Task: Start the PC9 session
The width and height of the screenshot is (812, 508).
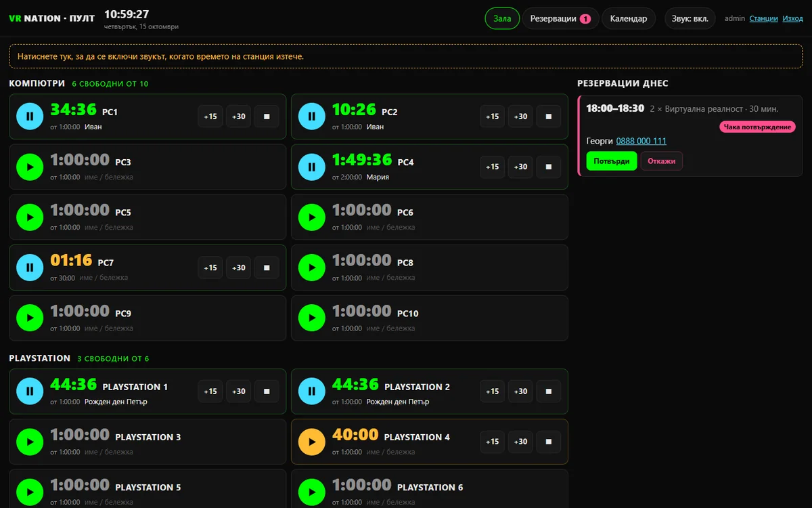Action: tap(30, 318)
